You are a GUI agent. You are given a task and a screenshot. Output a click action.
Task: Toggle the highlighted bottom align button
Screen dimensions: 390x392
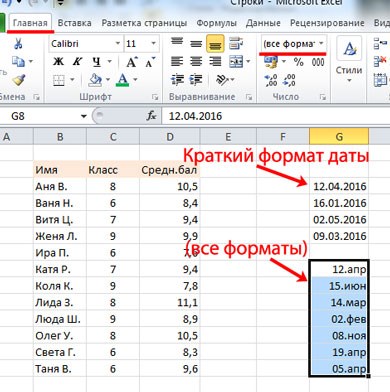(x=215, y=44)
